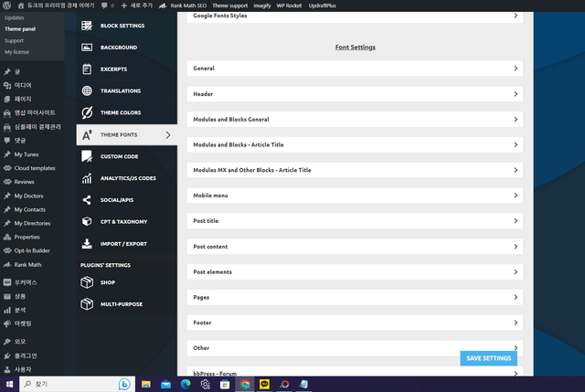Click 새로 추가 in admin bar
This screenshot has width=585, height=392.
(x=136, y=5)
